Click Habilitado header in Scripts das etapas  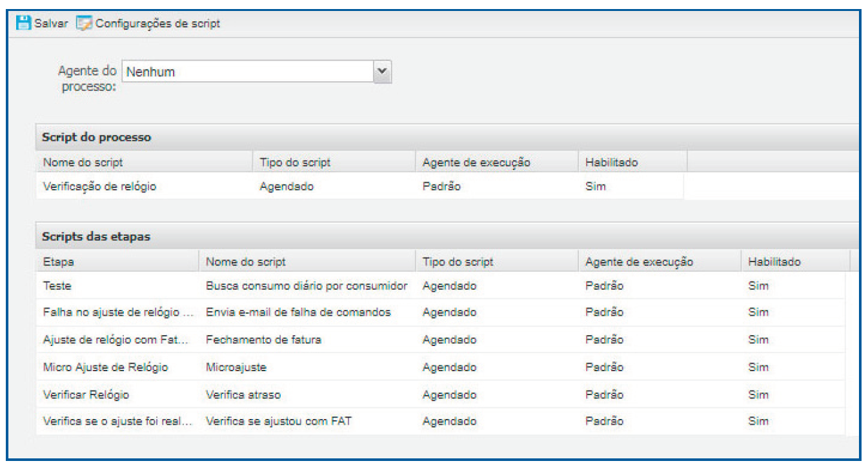tap(774, 262)
